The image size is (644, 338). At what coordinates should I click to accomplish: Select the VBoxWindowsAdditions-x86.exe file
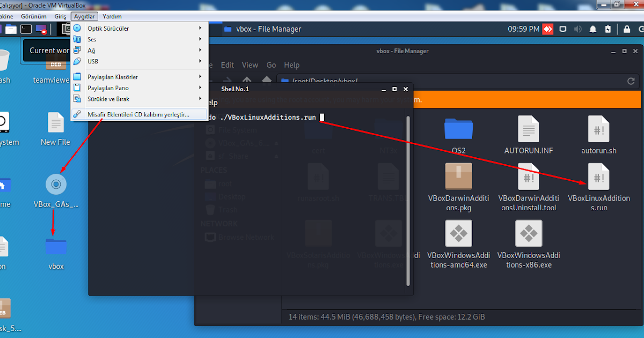tap(529, 244)
